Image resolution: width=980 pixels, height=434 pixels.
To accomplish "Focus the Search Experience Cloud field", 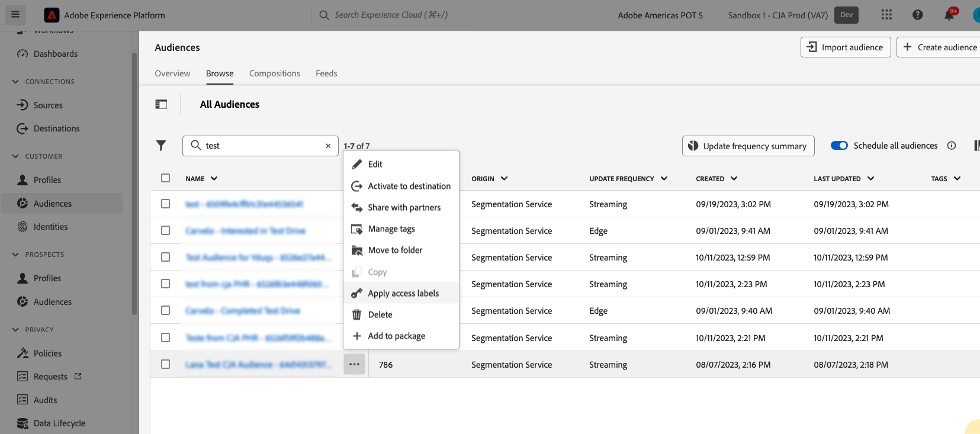I will point(393,15).
